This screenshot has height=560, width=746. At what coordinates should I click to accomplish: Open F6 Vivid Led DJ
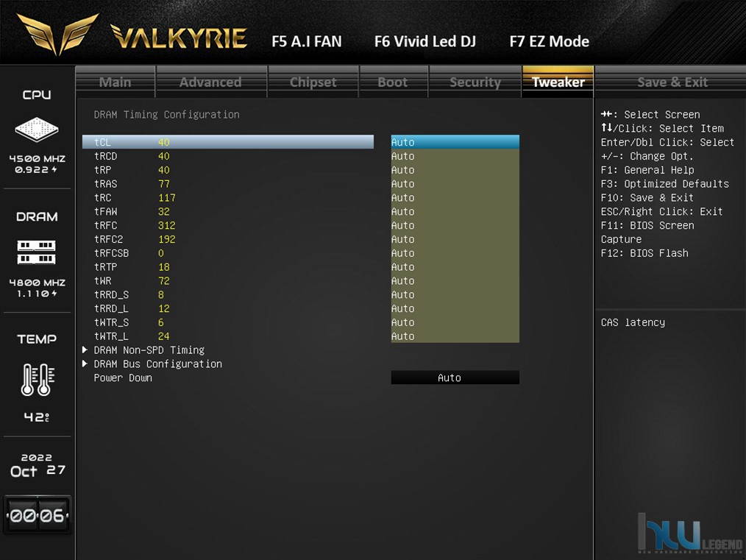tap(424, 41)
